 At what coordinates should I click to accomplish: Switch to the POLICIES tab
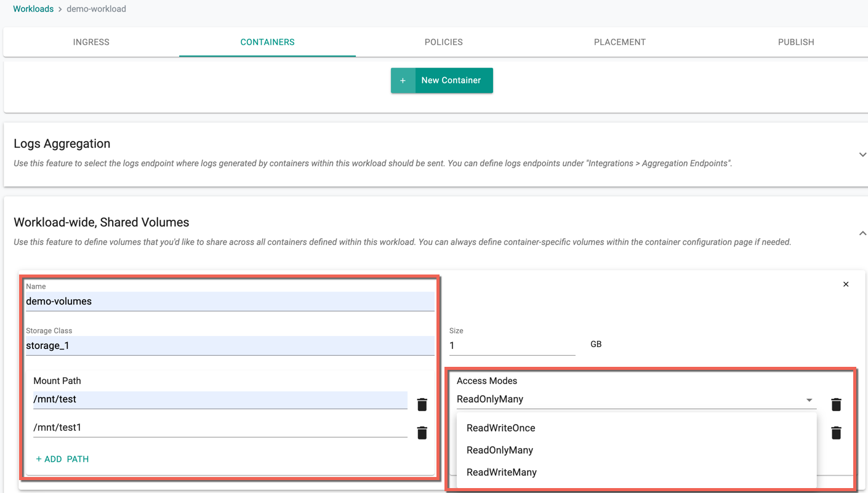(444, 42)
